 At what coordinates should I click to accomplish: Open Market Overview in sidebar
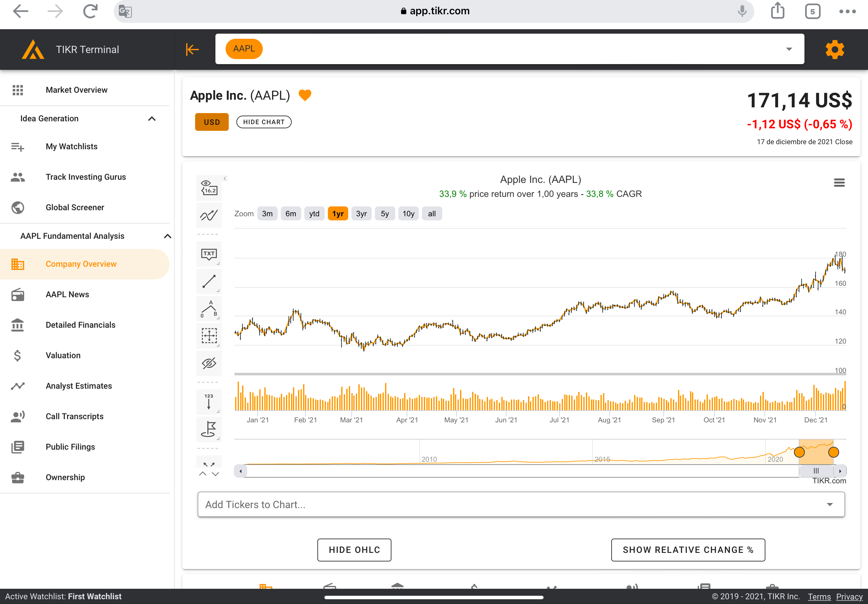(x=85, y=90)
